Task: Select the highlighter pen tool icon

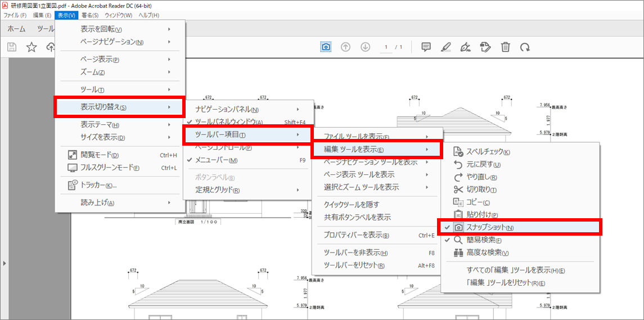Action: pos(445,47)
